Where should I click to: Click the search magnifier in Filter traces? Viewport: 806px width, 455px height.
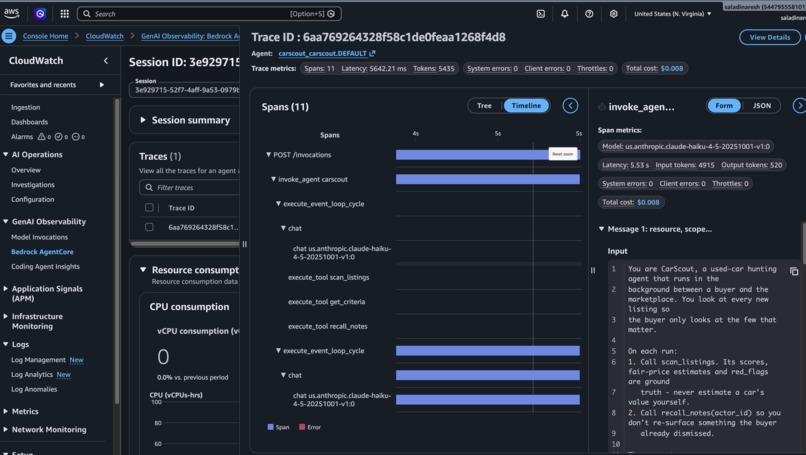click(149, 188)
